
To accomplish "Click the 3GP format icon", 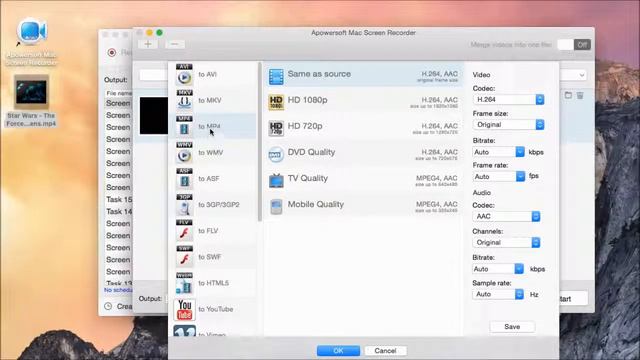I will [x=184, y=204].
